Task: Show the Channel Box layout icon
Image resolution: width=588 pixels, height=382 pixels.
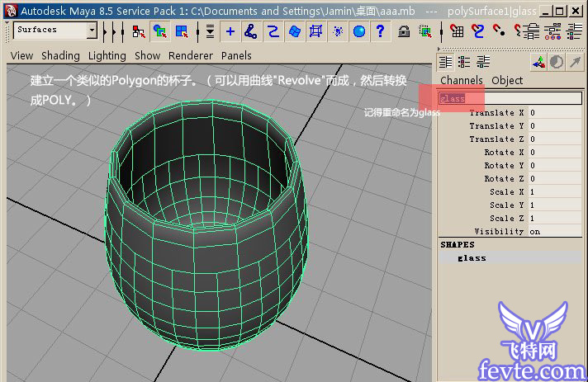Action: 445,62
